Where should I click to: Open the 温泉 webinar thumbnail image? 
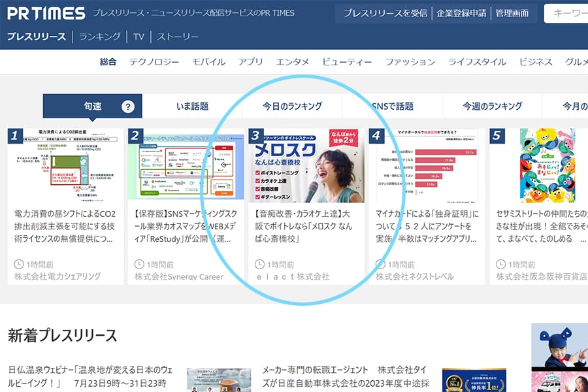(x=219, y=380)
